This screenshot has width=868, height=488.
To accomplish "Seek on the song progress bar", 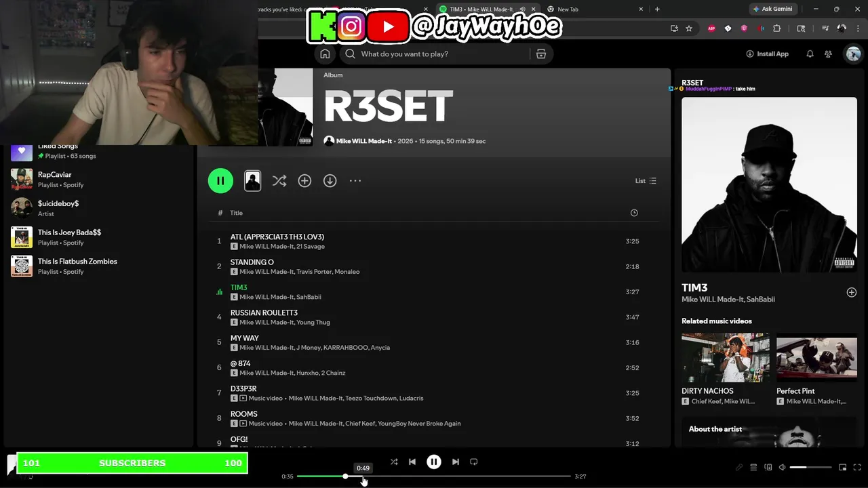I will (434, 476).
